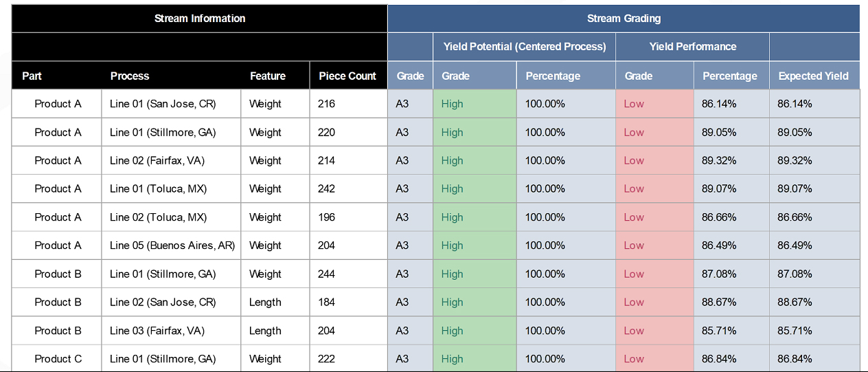Click the Stream Grading header
The image size is (868, 372).
click(624, 19)
